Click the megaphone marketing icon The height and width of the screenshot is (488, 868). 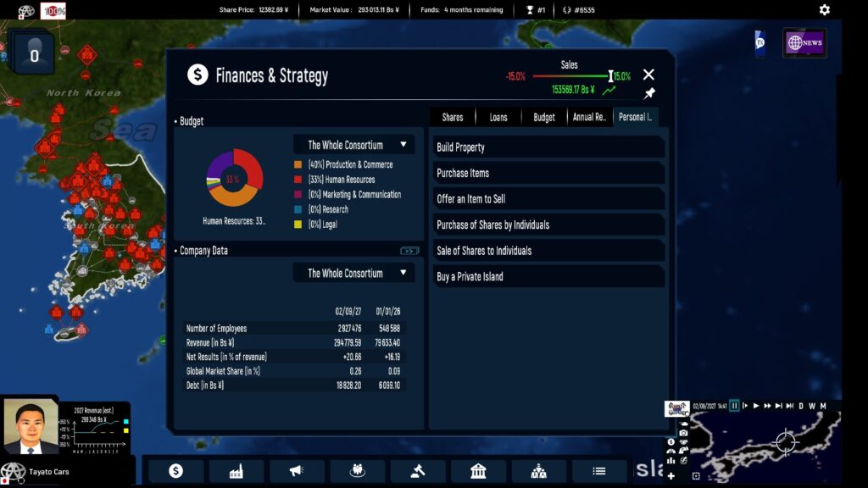pyautogui.click(x=297, y=471)
